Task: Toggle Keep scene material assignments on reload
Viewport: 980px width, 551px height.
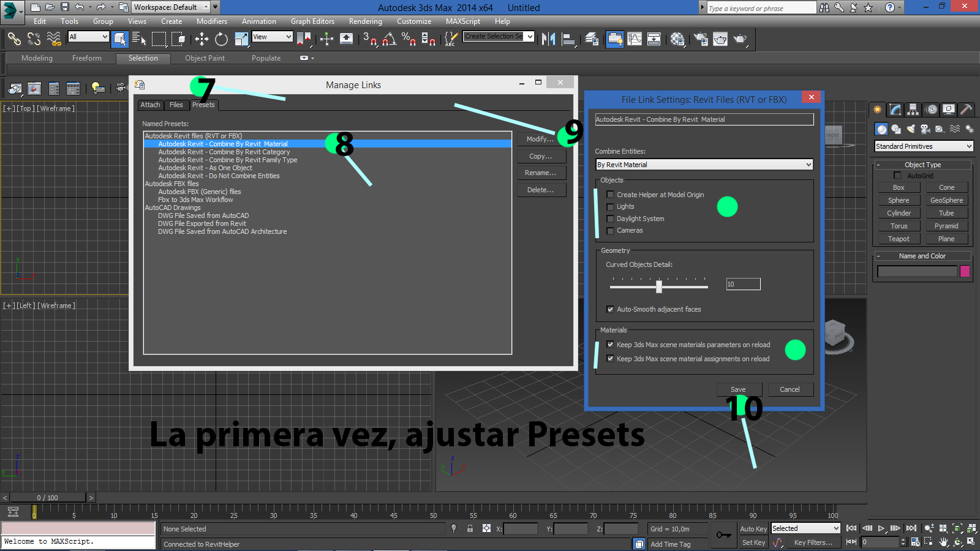Action: pos(610,359)
